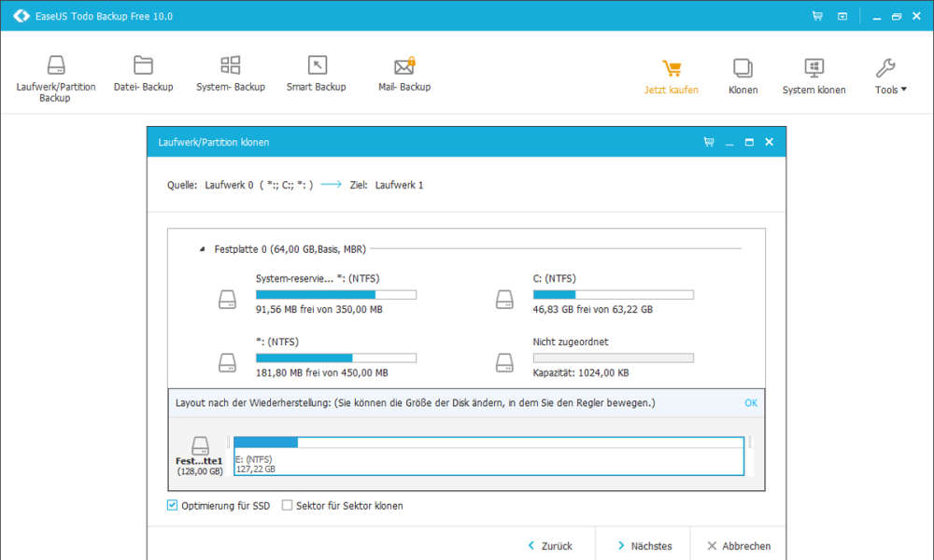Image resolution: width=934 pixels, height=560 pixels.
Task: Click 'Ziel: Laufwerk 1' label
Action: [387, 185]
